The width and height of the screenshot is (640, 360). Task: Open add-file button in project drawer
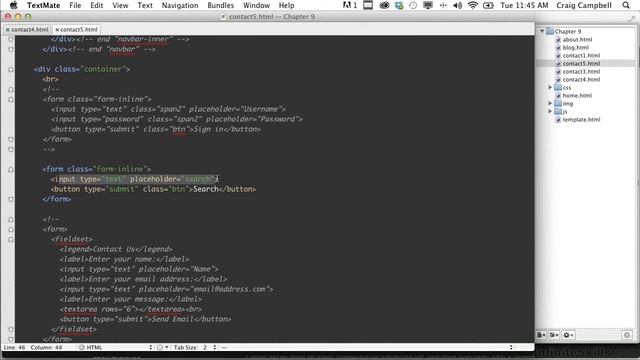(541, 335)
